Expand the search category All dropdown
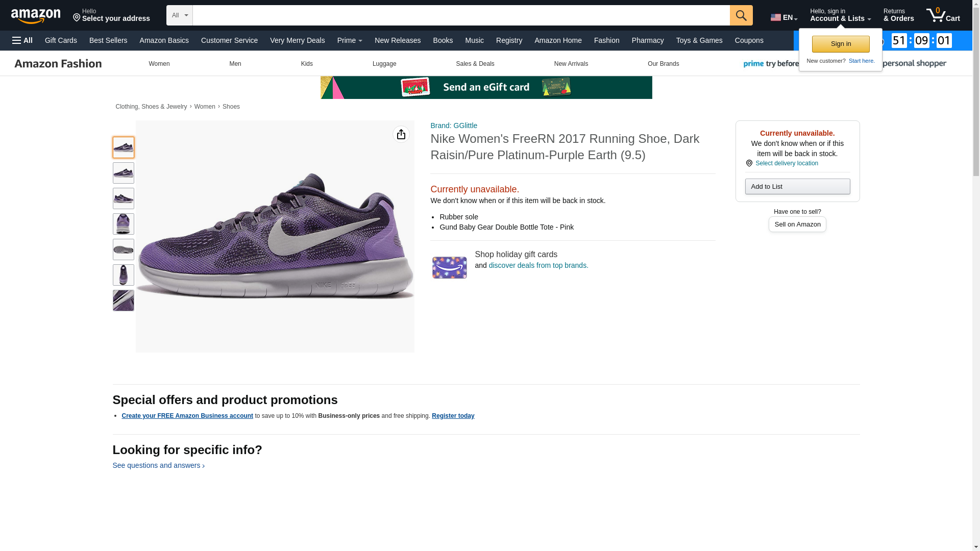980x551 pixels. [x=180, y=15]
